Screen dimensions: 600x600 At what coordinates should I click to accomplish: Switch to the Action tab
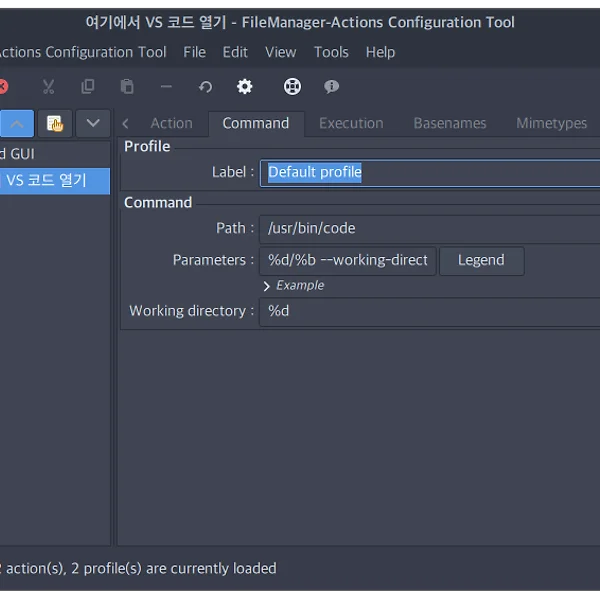pos(171,124)
